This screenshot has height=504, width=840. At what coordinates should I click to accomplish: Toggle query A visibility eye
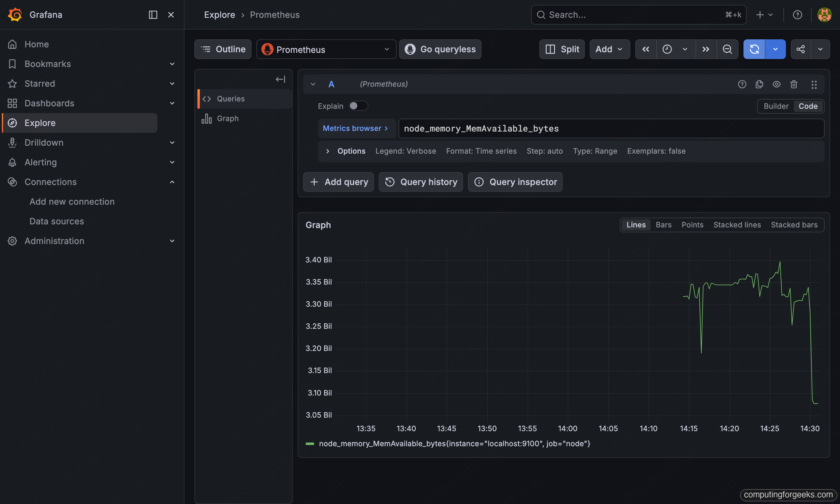click(x=776, y=84)
